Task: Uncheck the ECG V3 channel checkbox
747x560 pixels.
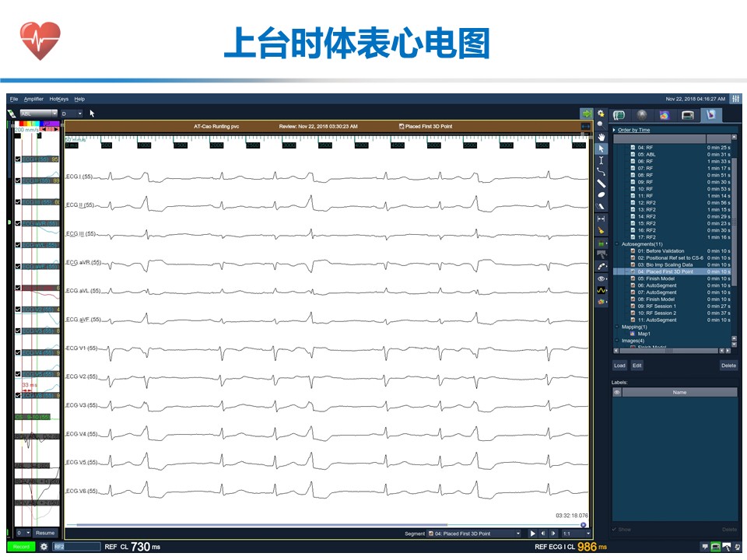Action: pos(18,331)
